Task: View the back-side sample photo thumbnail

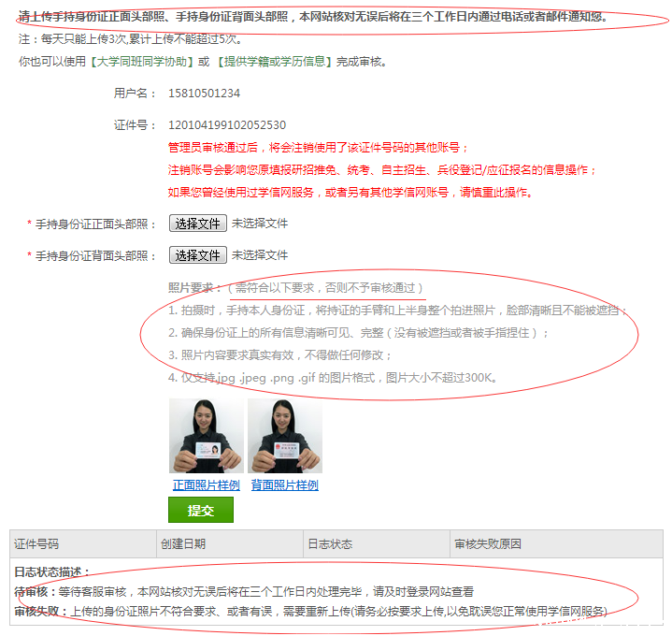Action: [x=284, y=436]
